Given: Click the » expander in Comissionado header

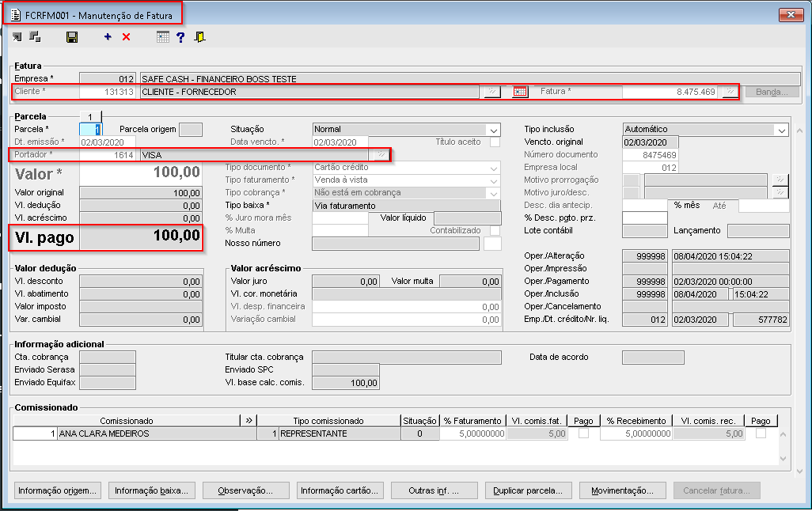Looking at the screenshot, I should 249,420.
